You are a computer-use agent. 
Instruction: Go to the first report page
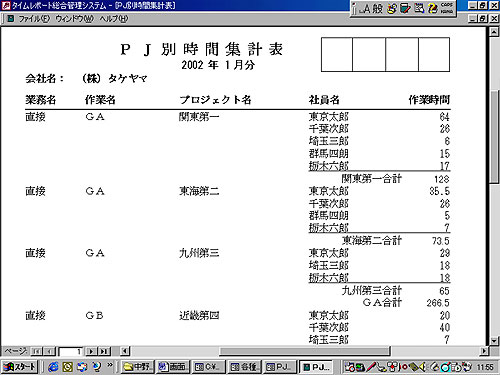pyautogui.click(x=36, y=351)
